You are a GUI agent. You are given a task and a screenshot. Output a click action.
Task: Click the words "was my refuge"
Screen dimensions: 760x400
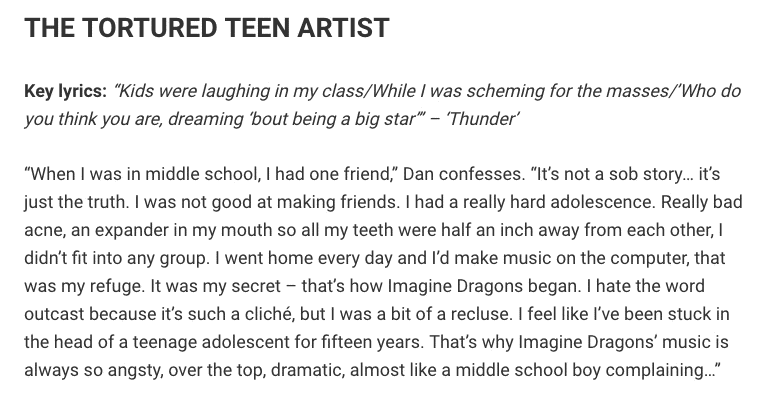click(84, 286)
